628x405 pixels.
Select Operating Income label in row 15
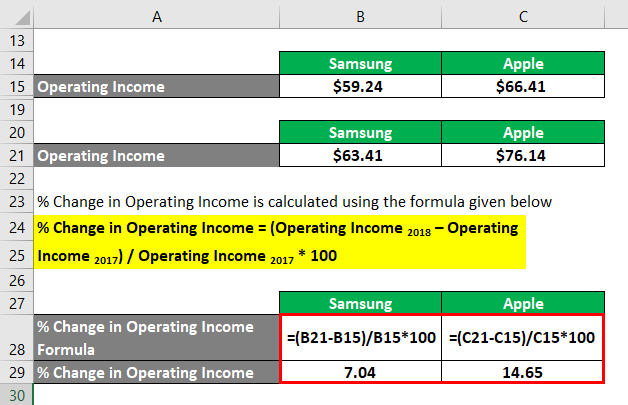(157, 86)
